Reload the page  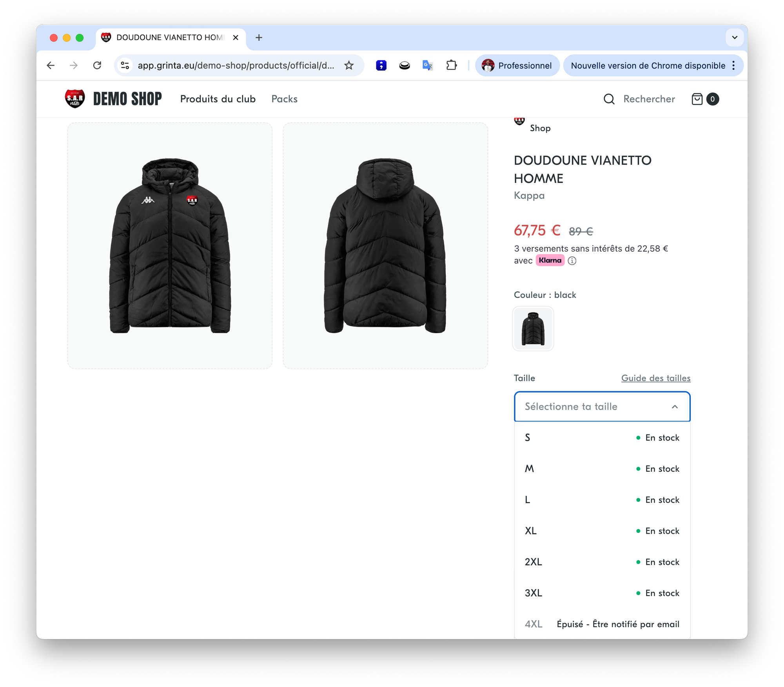tap(97, 65)
